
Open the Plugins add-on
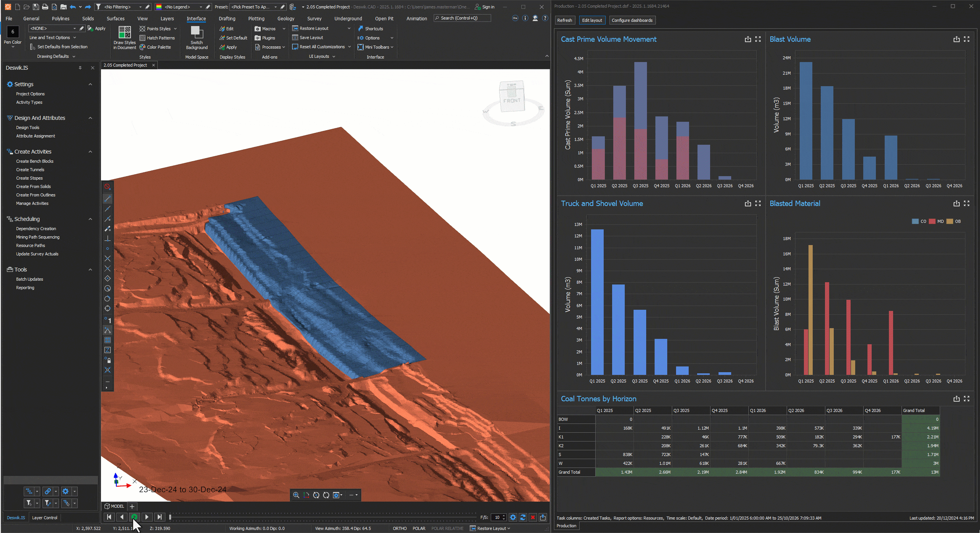(x=265, y=38)
